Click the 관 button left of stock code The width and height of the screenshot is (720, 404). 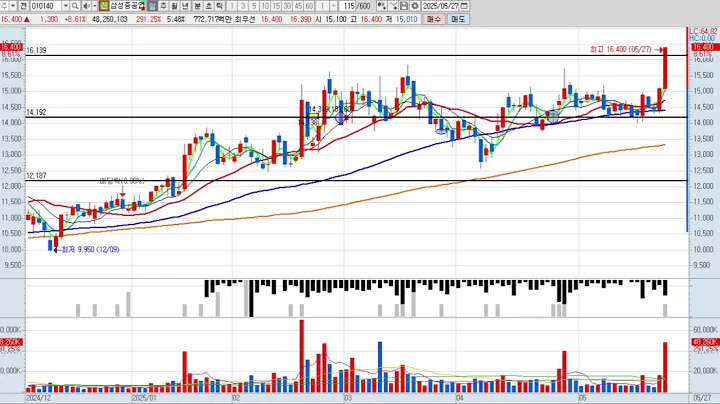pos(23,6)
